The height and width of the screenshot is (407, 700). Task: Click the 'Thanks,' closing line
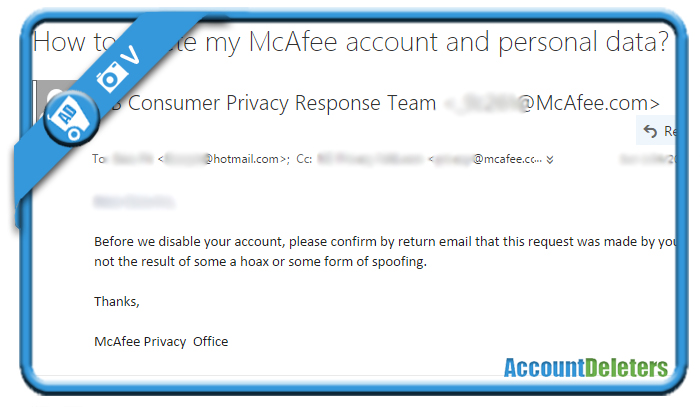pos(117,302)
